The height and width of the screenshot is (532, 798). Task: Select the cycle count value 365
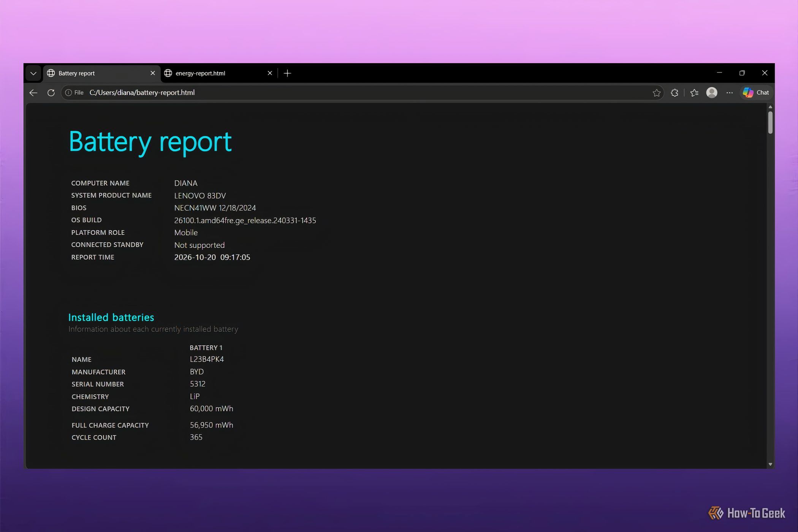tap(196, 437)
